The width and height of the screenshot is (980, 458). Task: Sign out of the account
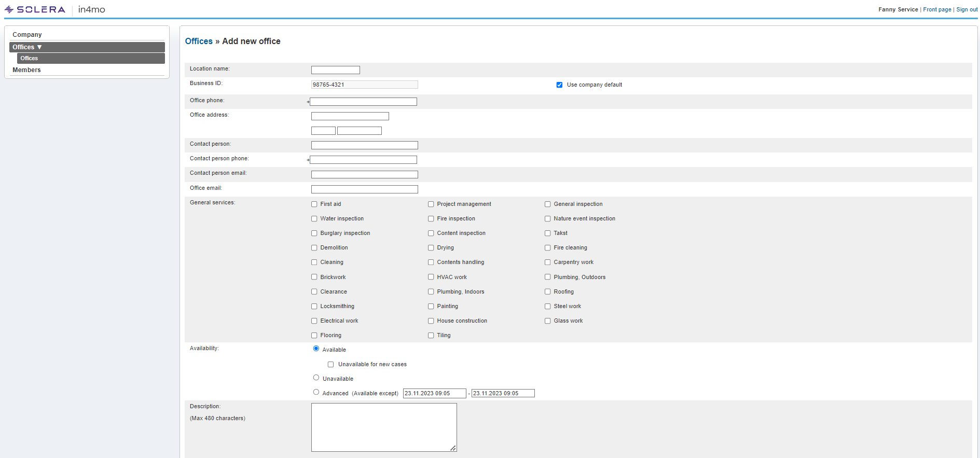[967, 9]
